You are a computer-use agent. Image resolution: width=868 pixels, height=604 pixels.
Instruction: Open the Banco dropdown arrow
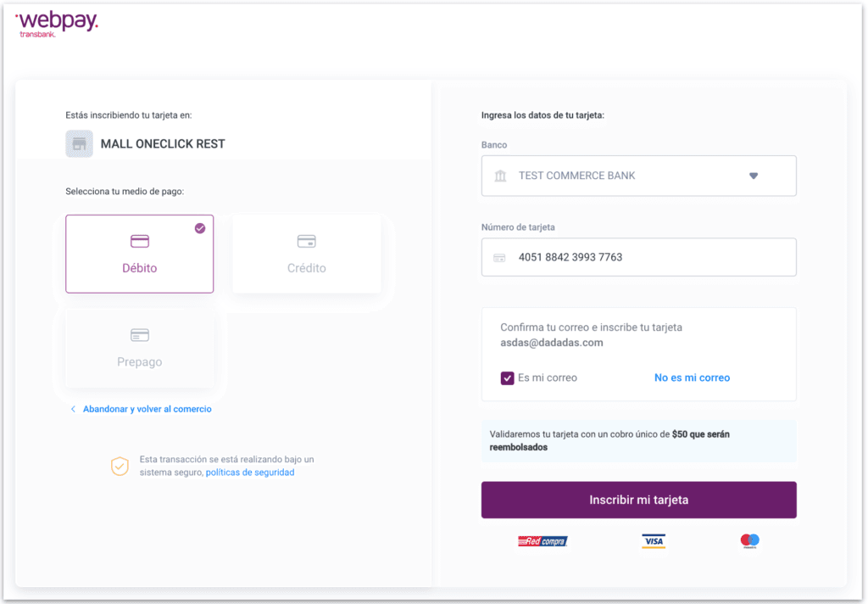pyautogui.click(x=753, y=176)
